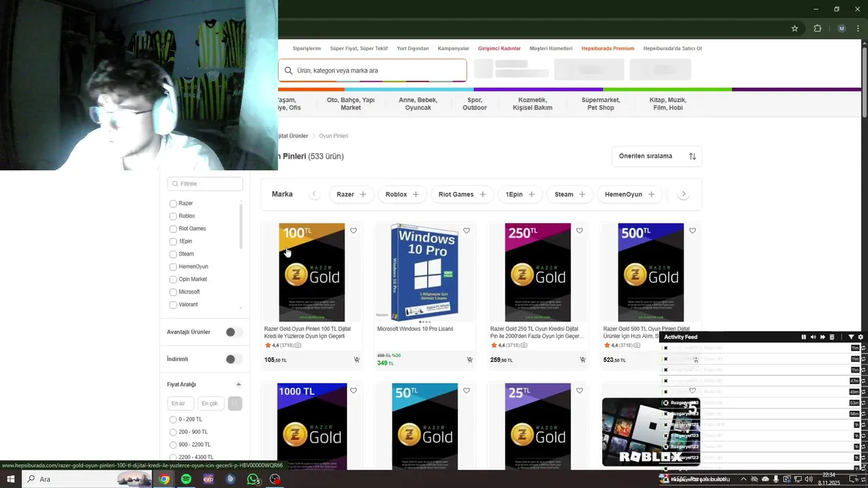This screenshot has height=488, width=868.
Task: Add the 349 TL Windows item to cart
Action: click(469, 360)
